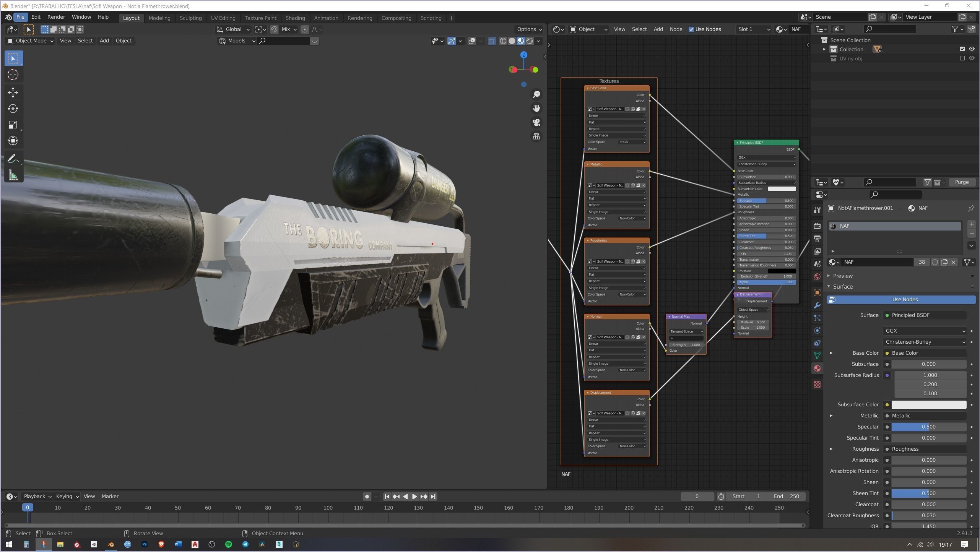This screenshot has width=980, height=552.
Task: Open the Global transform orientation dropdown
Action: pyautogui.click(x=233, y=29)
